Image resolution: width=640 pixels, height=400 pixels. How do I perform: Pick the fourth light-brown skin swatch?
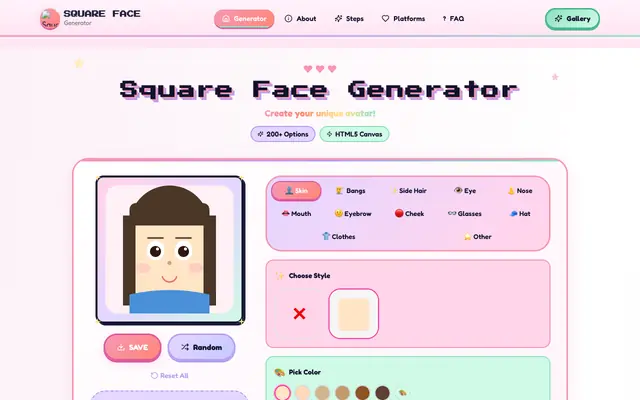click(342, 393)
